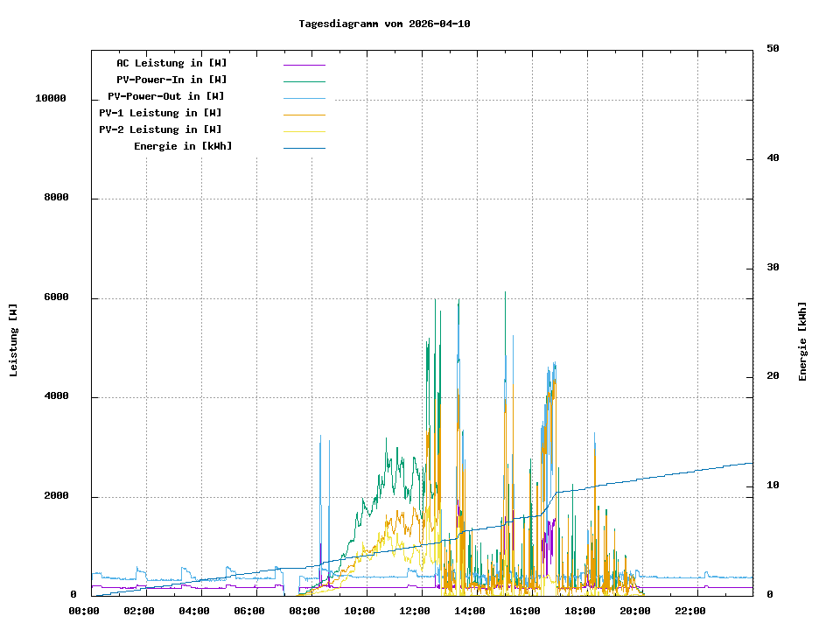The width and height of the screenshot is (840, 630).
Task: Click the yellow PV-2 Leistung legend line
Action: [x=304, y=130]
